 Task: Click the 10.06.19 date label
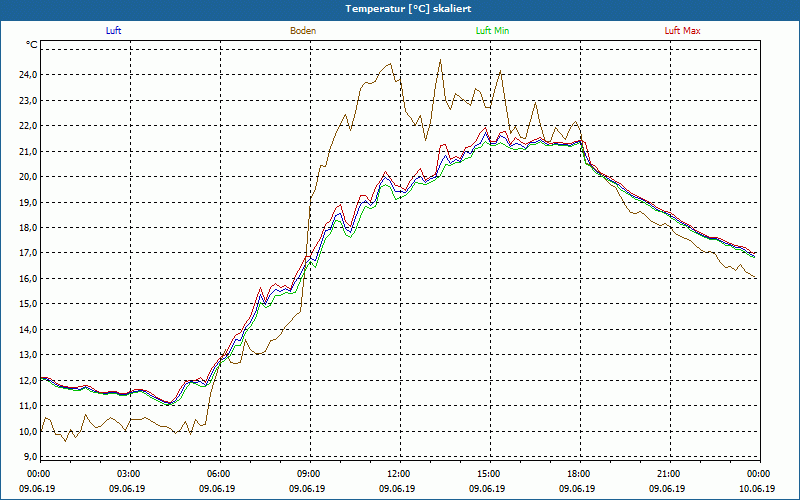pos(757,489)
